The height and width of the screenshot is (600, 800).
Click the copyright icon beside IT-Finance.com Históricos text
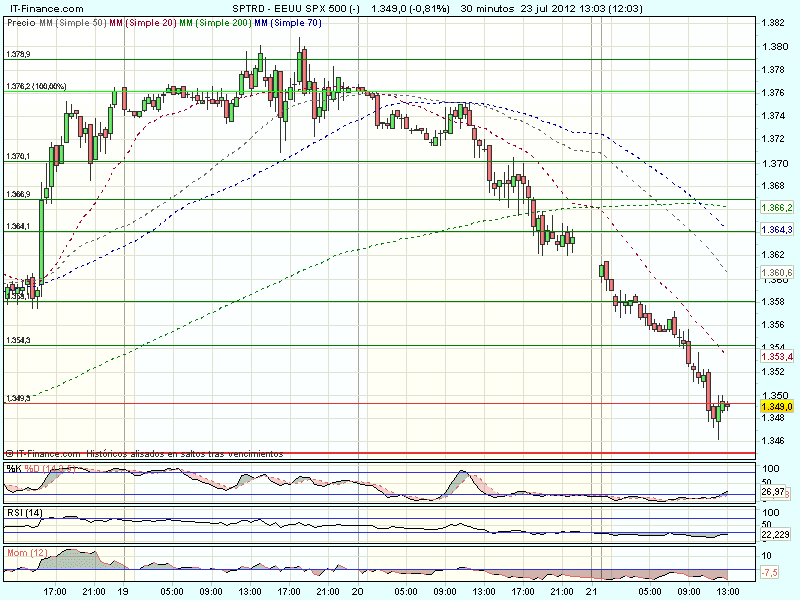tap(8, 453)
